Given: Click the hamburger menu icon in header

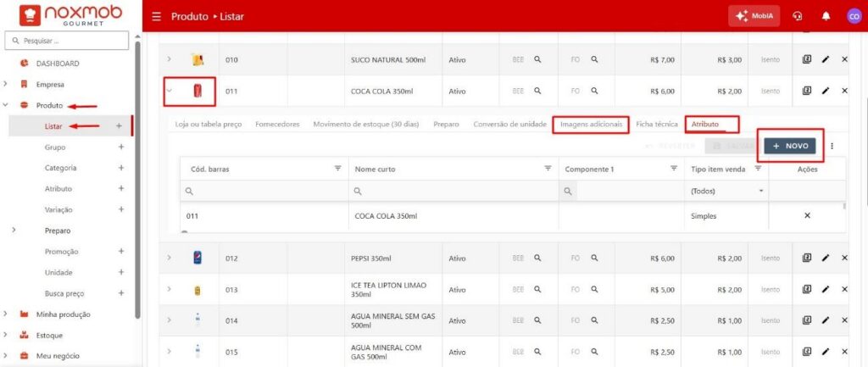Looking at the screenshot, I should tap(156, 16).
